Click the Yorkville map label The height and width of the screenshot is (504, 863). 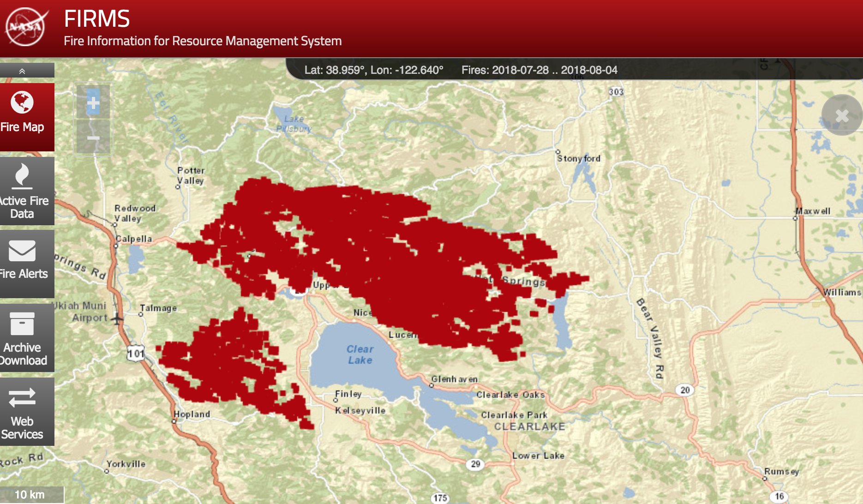(x=126, y=464)
